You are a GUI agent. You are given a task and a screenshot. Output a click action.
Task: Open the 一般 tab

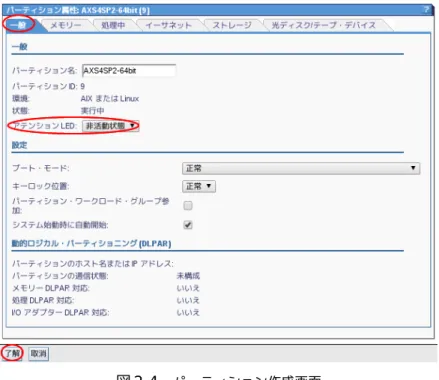(19, 25)
